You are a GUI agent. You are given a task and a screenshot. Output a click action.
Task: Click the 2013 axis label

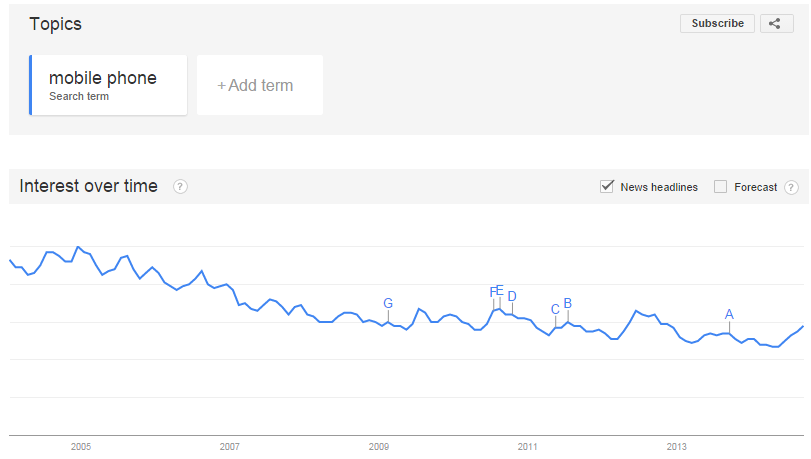coord(677,447)
